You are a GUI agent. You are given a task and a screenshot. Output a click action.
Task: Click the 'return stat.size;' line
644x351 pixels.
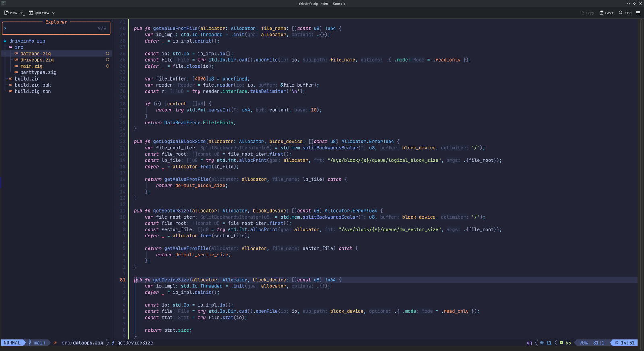point(168,330)
